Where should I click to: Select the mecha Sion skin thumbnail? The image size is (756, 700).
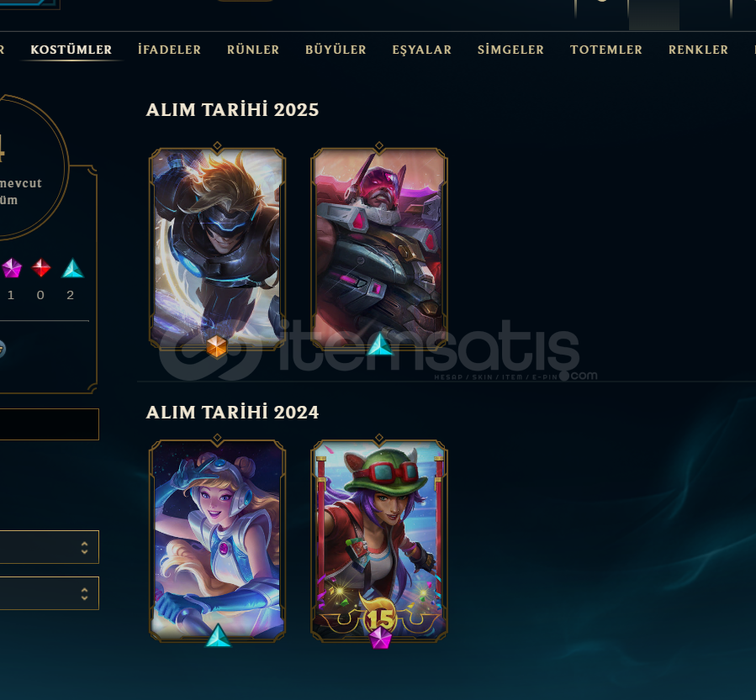coord(379,248)
